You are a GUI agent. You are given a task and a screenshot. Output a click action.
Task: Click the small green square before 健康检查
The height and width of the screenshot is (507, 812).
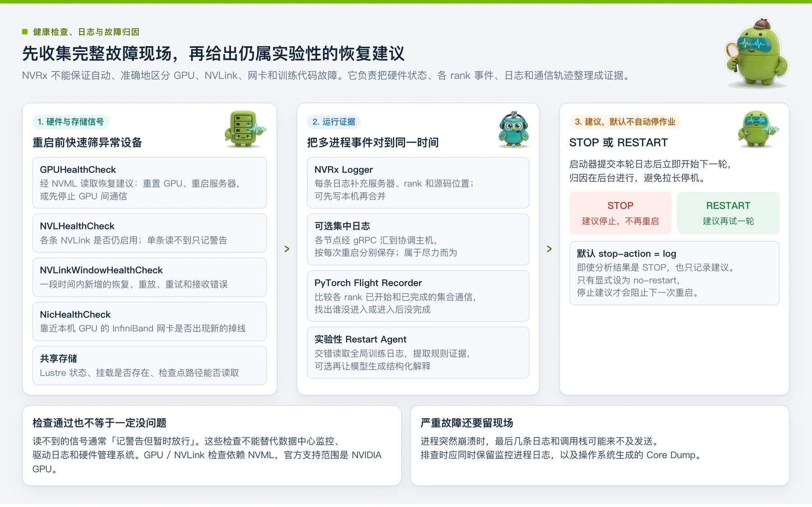pos(25,32)
